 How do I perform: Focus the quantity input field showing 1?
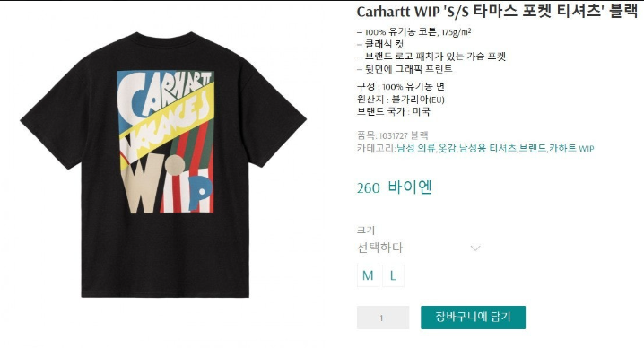click(383, 318)
